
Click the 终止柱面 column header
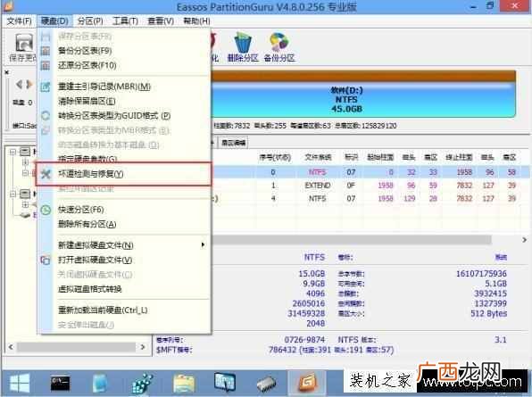coord(459,157)
